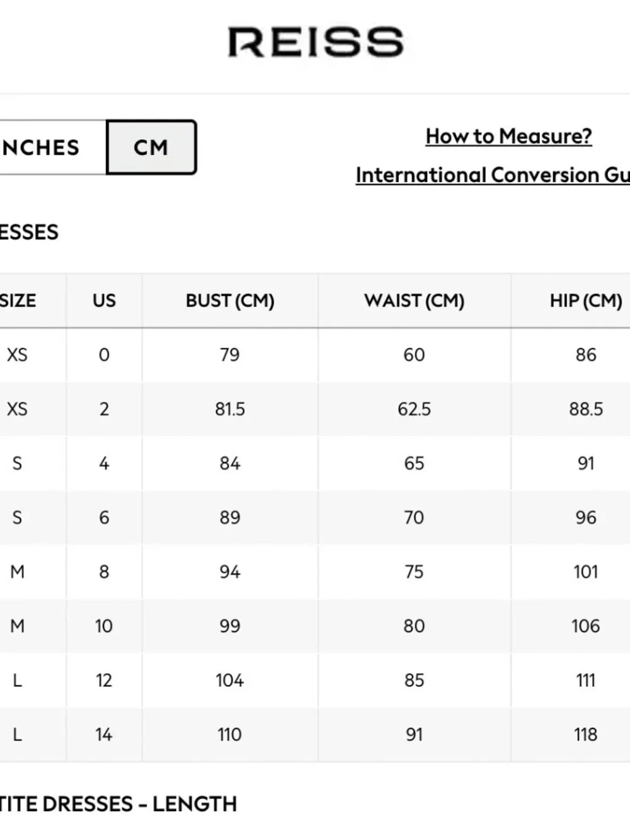Viewport: 630px width, 840px height.
Task: Click the US column header
Action: coord(104,301)
